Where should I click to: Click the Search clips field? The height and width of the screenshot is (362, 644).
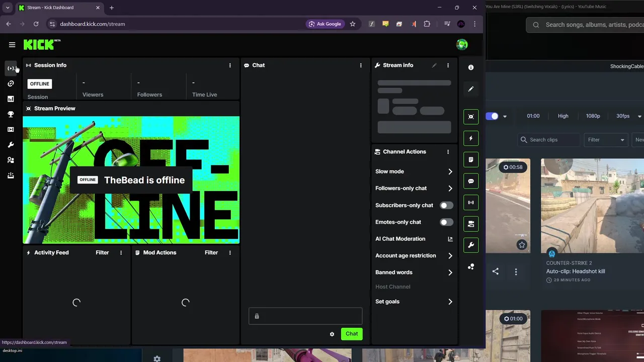(x=548, y=140)
